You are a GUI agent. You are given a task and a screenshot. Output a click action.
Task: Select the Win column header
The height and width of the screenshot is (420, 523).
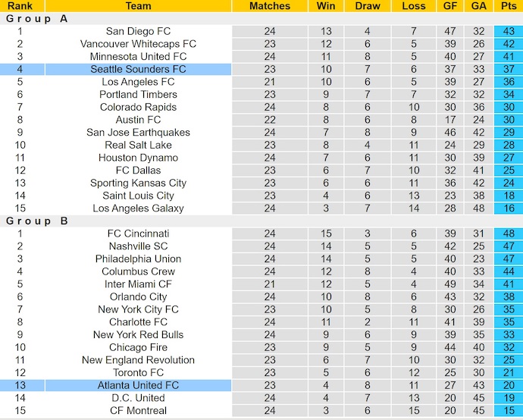click(x=326, y=6)
